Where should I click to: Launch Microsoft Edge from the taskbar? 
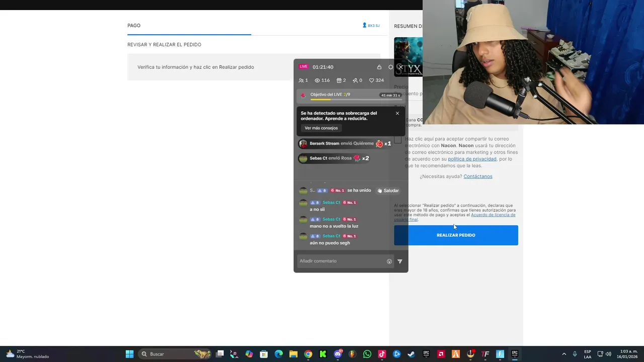[x=279, y=354]
